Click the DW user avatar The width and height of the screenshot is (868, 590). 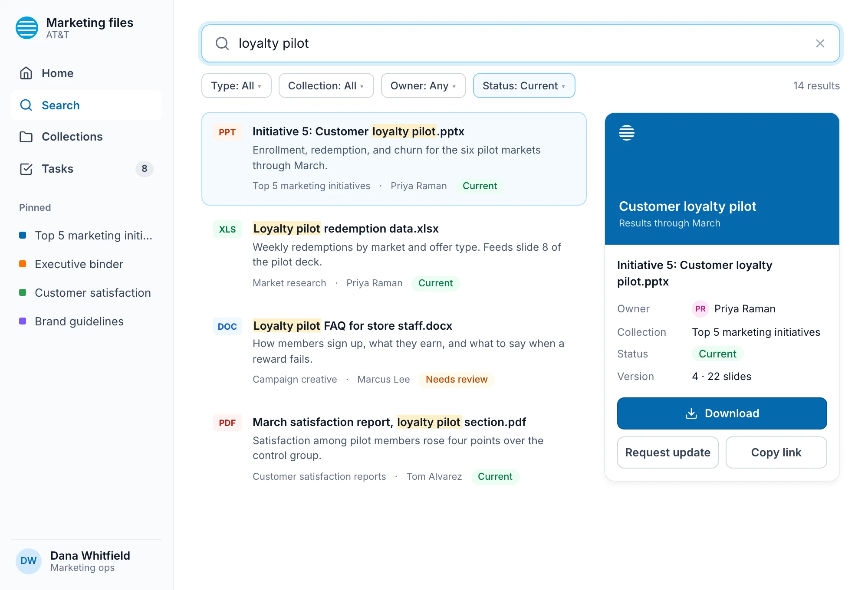pyautogui.click(x=29, y=561)
